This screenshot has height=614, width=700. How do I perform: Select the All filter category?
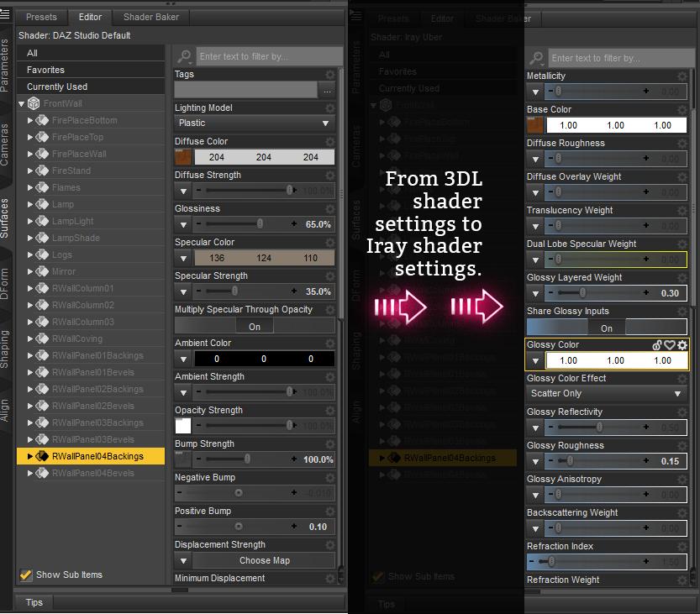click(x=91, y=53)
